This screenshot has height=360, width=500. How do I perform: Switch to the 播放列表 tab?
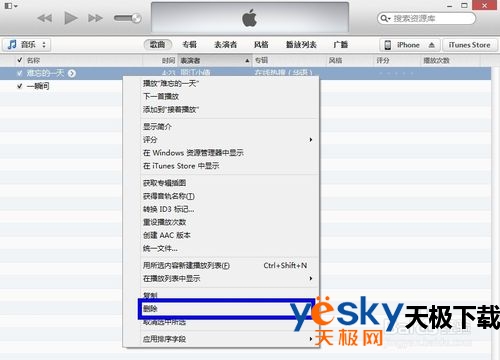301,44
